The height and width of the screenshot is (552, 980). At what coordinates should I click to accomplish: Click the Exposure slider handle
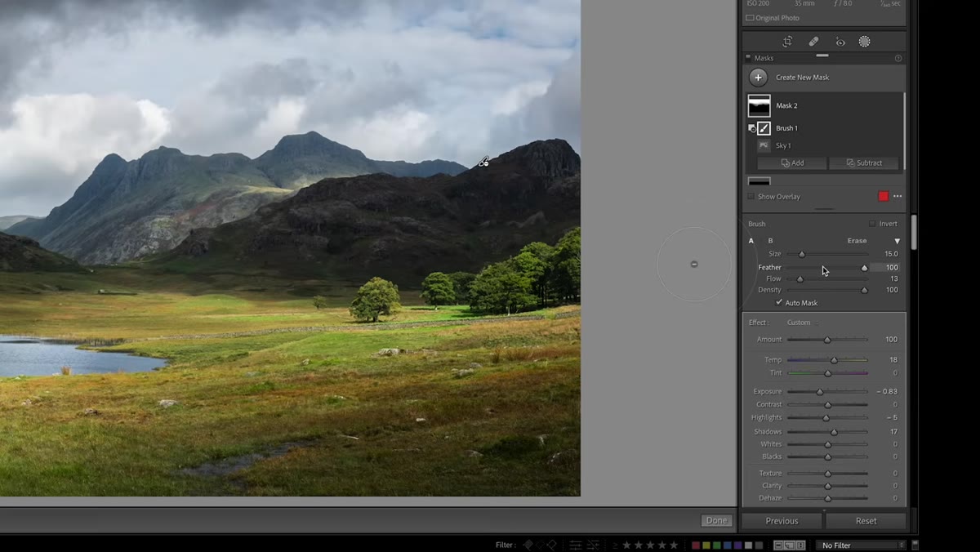tap(820, 392)
